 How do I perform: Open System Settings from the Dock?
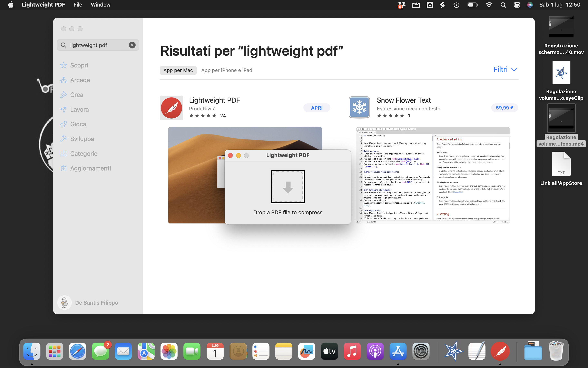[421, 351]
